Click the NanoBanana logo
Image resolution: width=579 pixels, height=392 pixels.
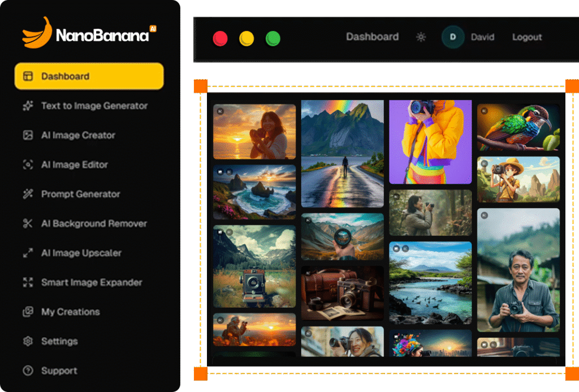(89, 34)
